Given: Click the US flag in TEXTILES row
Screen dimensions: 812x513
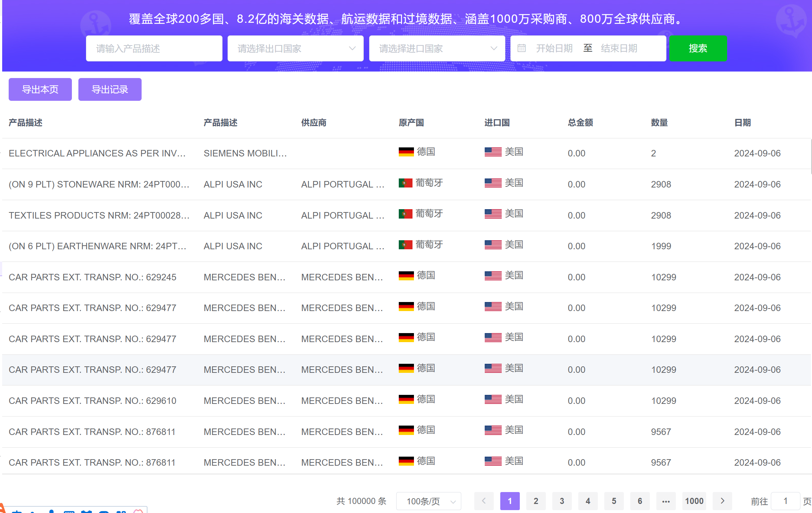Looking at the screenshot, I should click(493, 214).
